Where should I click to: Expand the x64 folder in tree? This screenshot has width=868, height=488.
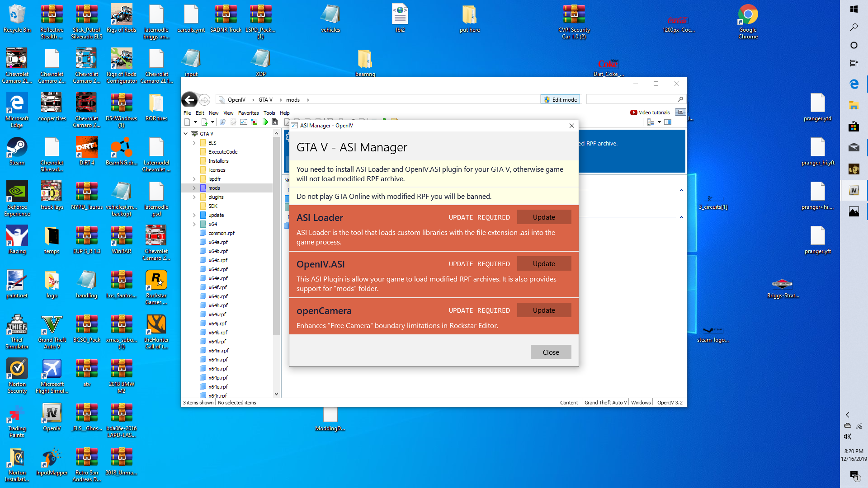[194, 224]
